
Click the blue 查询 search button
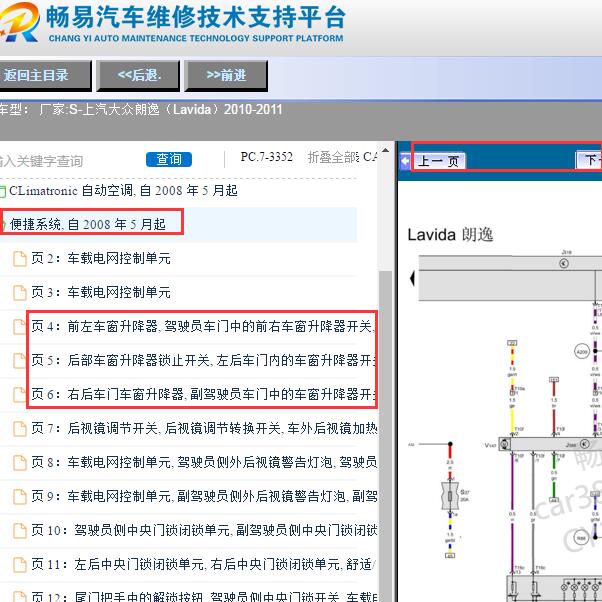point(169,159)
